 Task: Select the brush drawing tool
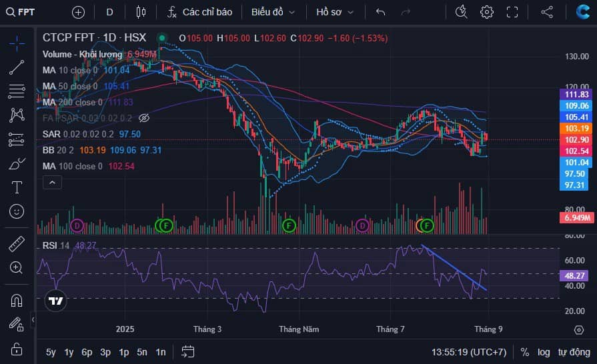(17, 164)
